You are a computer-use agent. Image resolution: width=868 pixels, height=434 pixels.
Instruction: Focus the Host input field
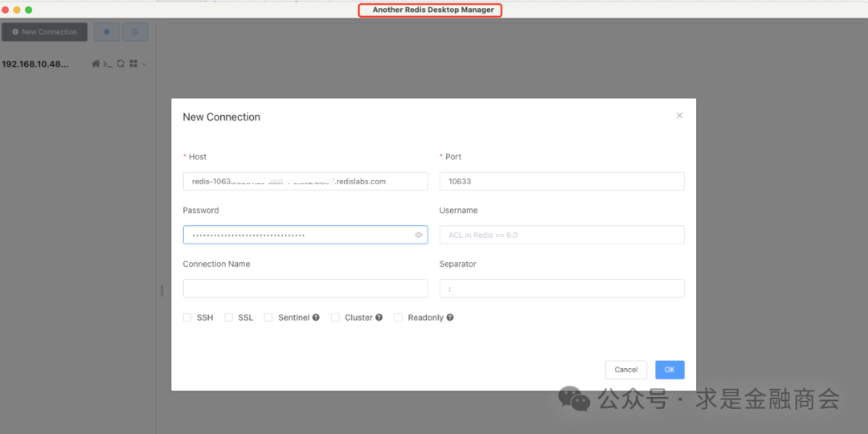[x=305, y=181]
